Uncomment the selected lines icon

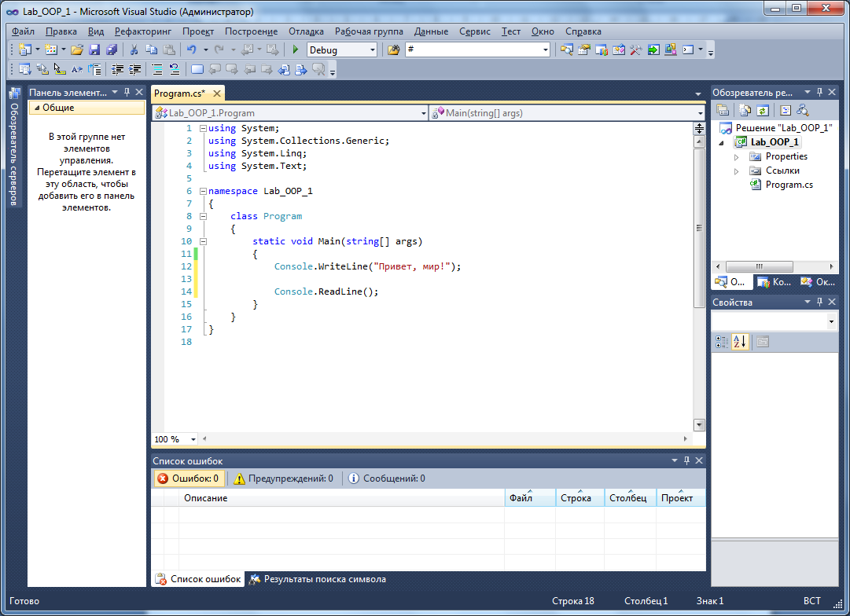(174, 69)
